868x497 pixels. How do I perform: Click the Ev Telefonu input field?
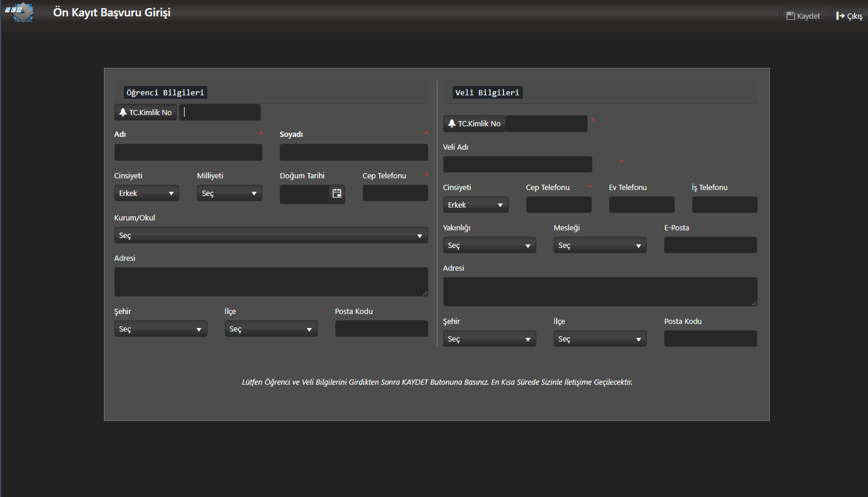tap(641, 205)
